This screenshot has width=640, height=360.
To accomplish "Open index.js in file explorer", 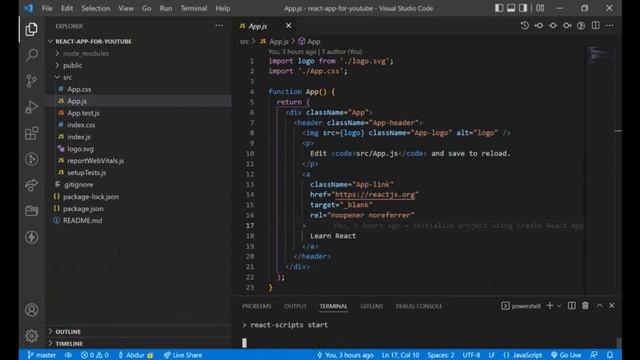I will point(79,137).
